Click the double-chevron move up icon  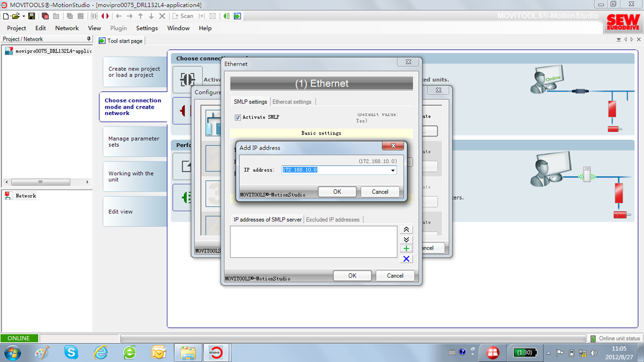(406, 230)
